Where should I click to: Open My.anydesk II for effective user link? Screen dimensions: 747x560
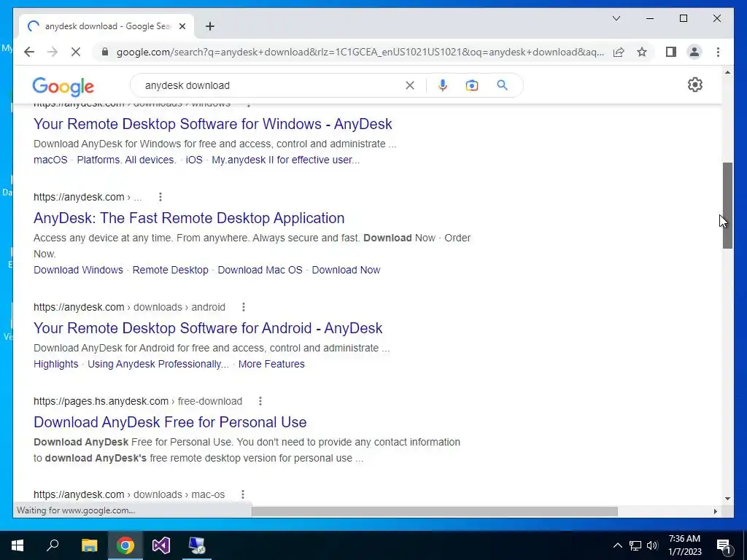[285, 160]
